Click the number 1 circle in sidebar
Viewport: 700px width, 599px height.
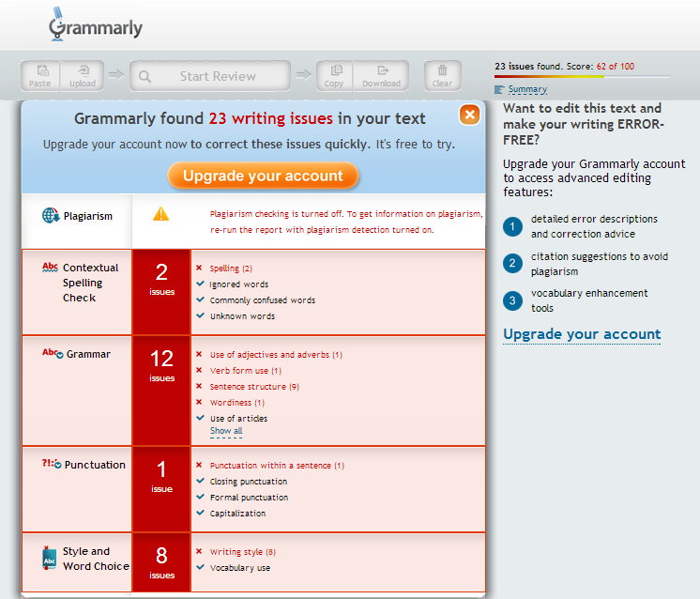pyautogui.click(x=512, y=226)
